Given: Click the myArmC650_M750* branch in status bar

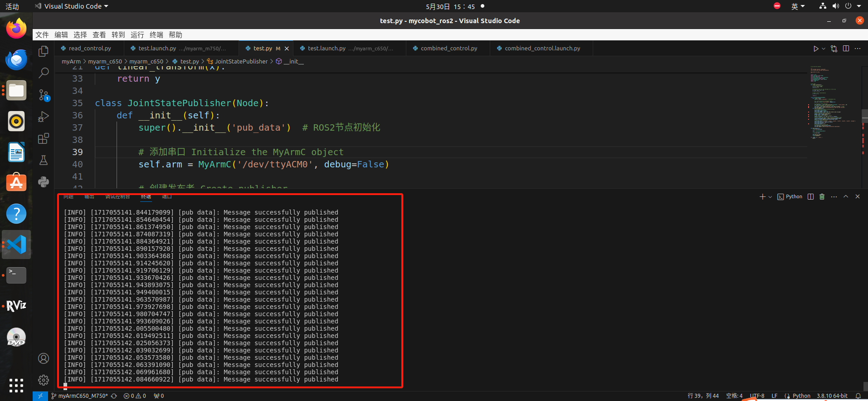Looking at the screenshot, I should click(80, 396).
